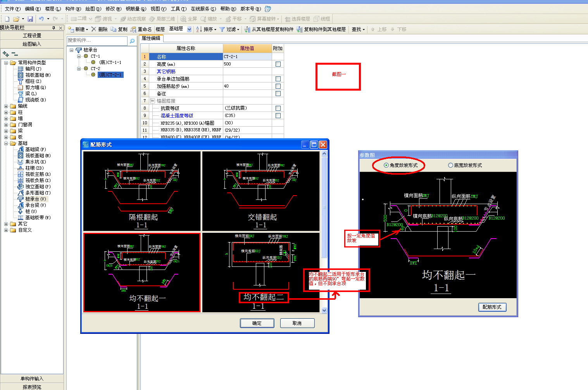Collapse the 基础 folder
Viewport: 588px width, 390px height.
point(6,143)
